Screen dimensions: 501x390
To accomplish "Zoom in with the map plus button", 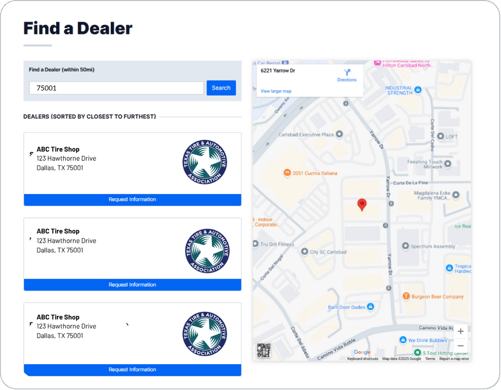I will coord(460,331).
